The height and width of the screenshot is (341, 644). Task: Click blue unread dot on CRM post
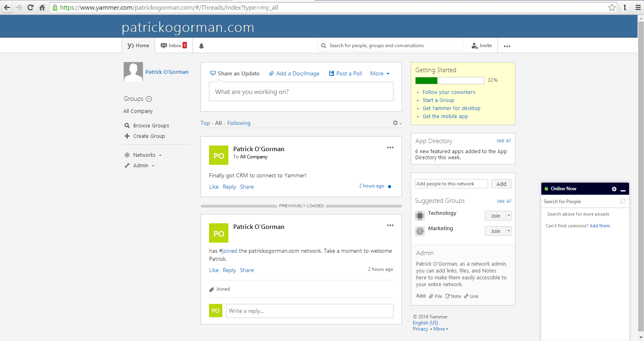coord(389,186)
